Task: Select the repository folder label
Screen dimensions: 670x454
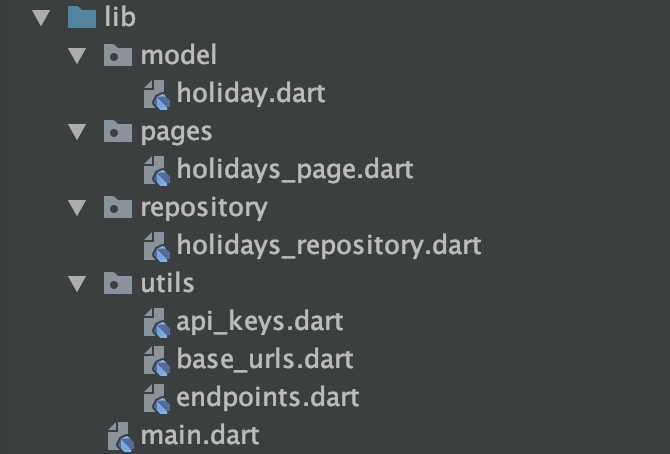Action: (x=204, y=209)
